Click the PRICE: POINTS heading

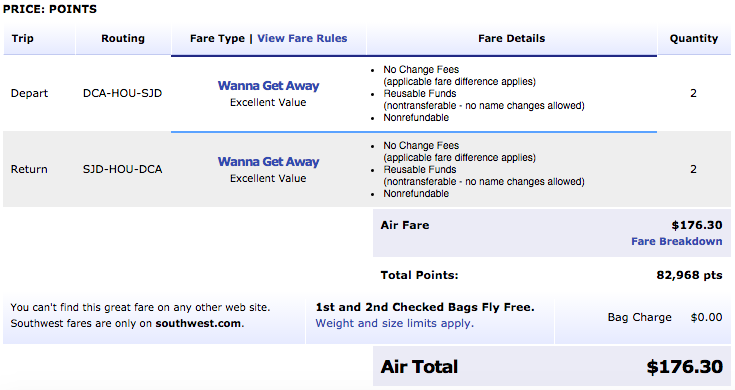(x=50, y=9)
